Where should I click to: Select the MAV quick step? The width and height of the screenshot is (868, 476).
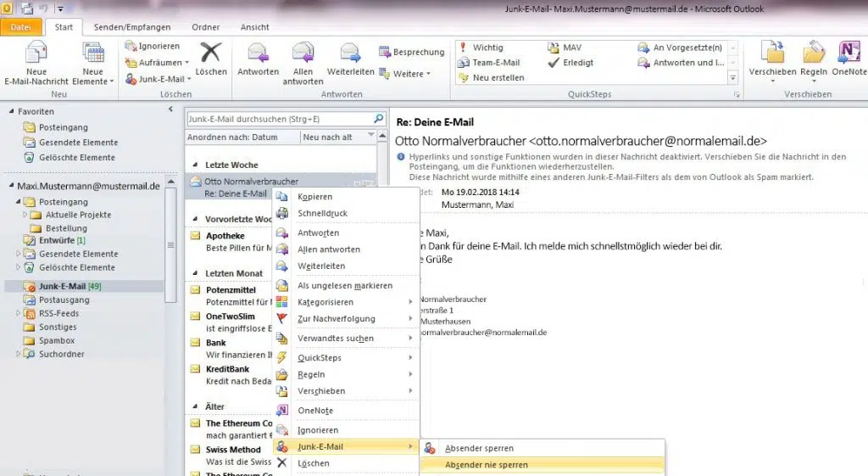(565, 48)
